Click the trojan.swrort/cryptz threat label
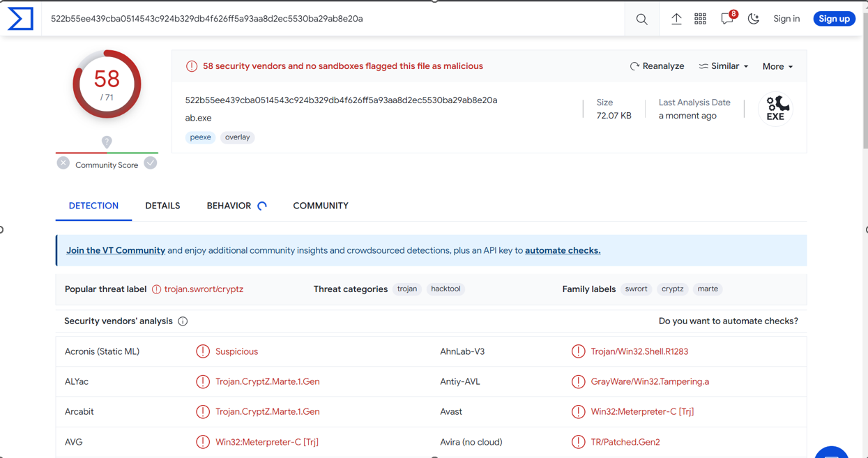This screenshot has height=458, width=868. coord(204,289)
